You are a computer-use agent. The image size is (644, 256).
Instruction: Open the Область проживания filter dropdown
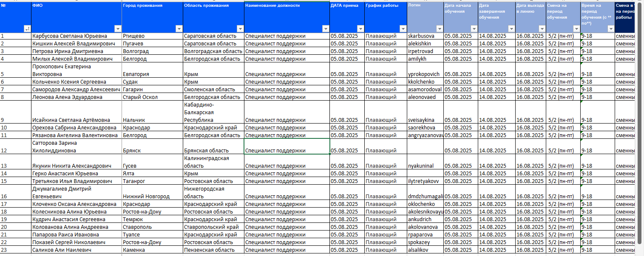240,28
